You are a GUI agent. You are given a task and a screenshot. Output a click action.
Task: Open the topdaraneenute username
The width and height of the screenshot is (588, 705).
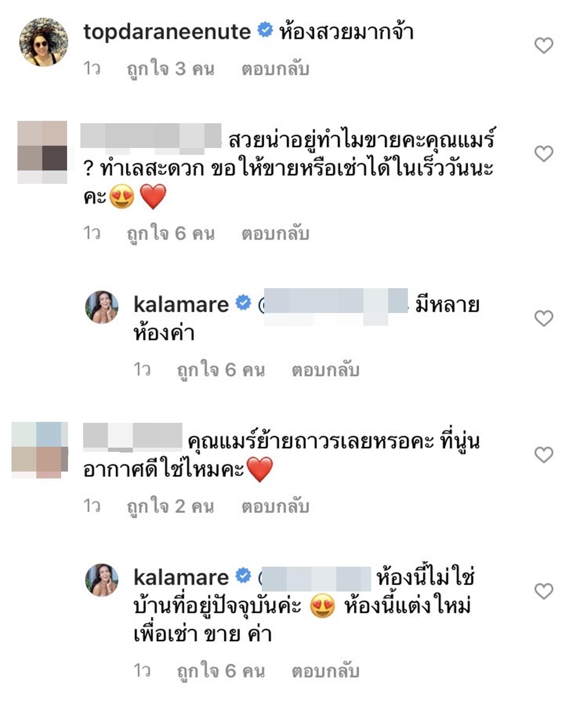pyautogui.click(x=167, y=32)
